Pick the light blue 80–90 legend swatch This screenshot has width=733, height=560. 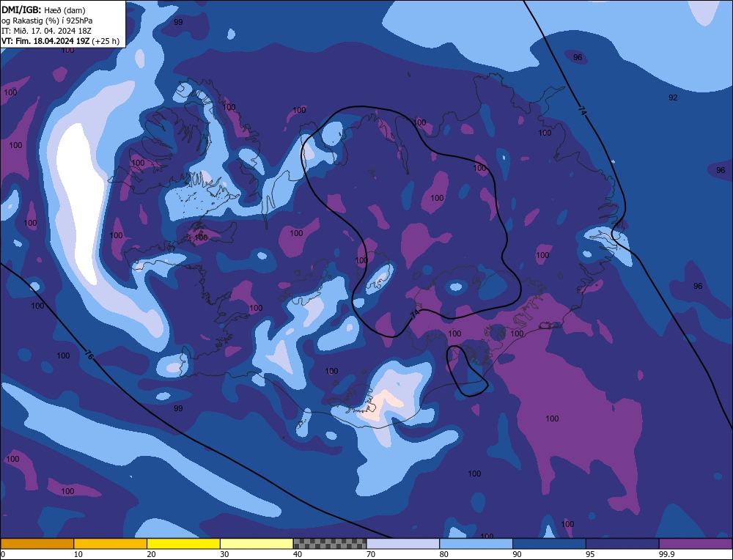point(476,543)
